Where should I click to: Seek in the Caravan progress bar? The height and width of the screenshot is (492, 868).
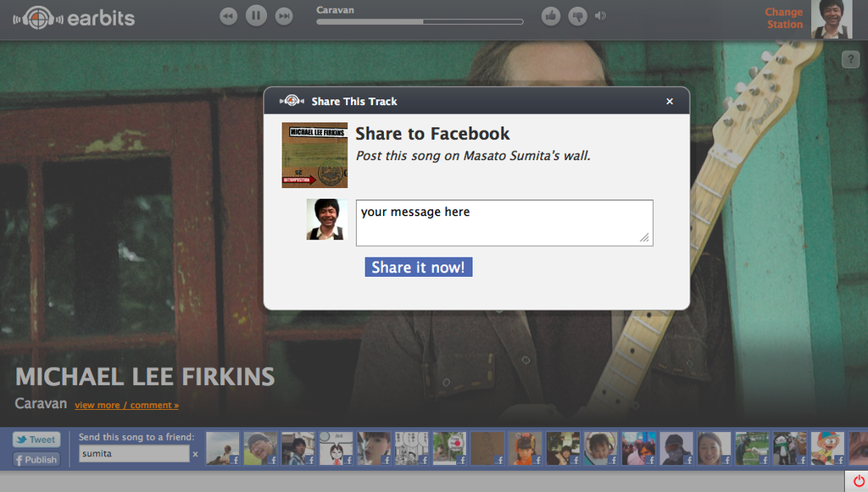[x=420, y=21]
